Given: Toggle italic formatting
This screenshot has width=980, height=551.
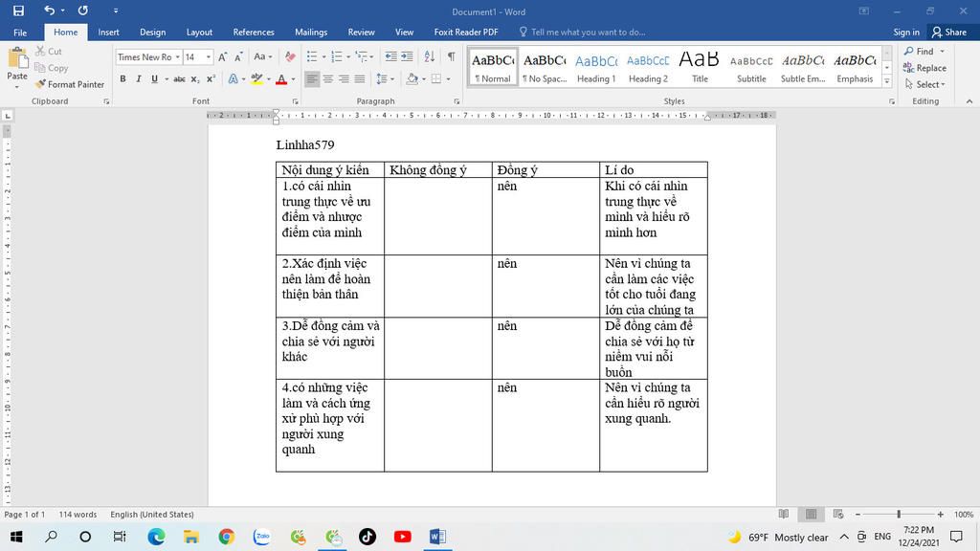Looking at the screenshot, I should click(139, 79).
